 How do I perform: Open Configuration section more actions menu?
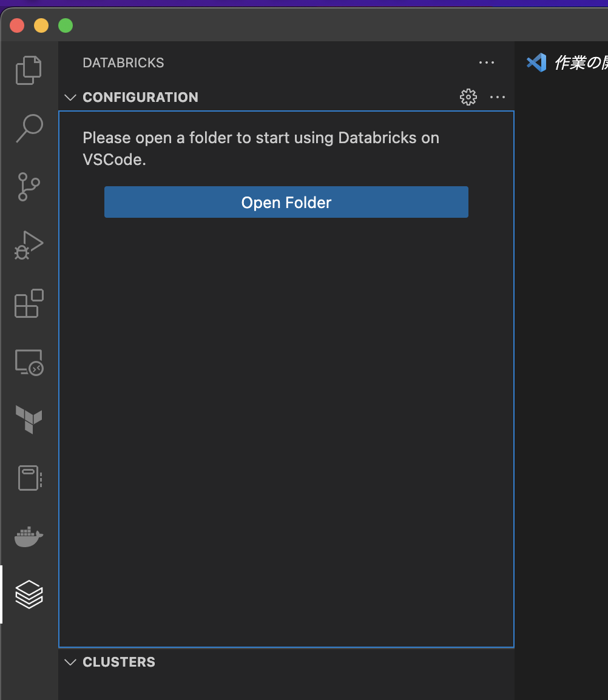[x=498, y=97]
